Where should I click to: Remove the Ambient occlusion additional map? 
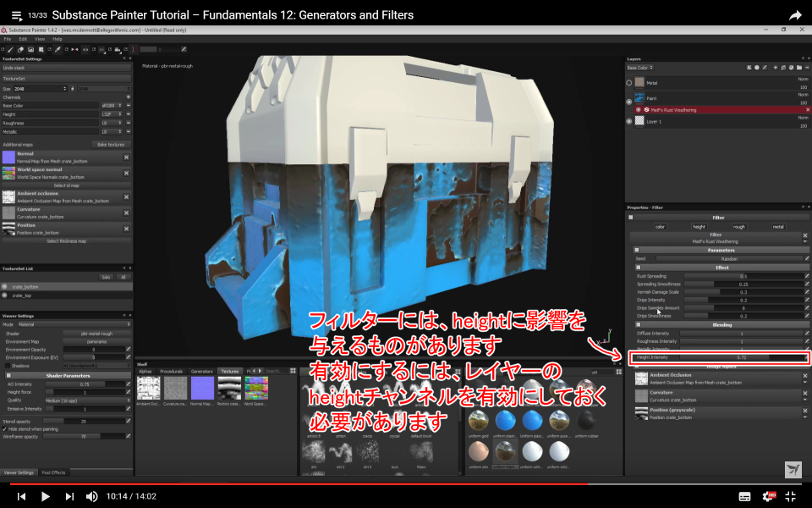click(x=126, y=197)
